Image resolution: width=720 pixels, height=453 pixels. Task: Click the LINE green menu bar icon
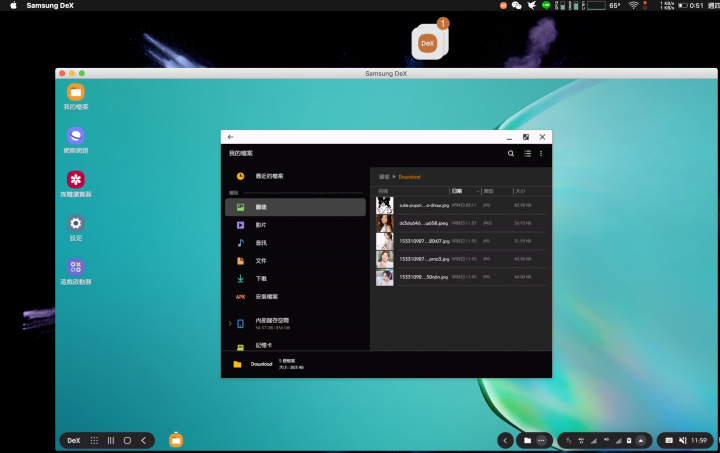pos(546,6)
